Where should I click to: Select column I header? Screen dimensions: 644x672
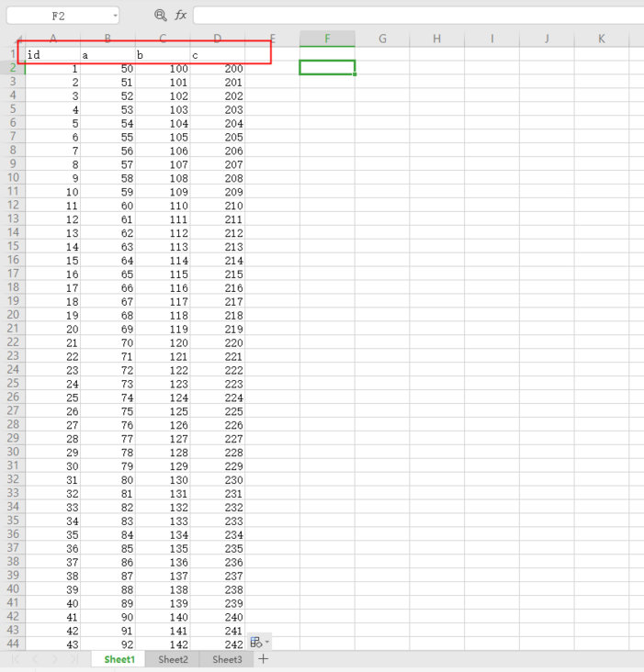[x=491, y=39]
